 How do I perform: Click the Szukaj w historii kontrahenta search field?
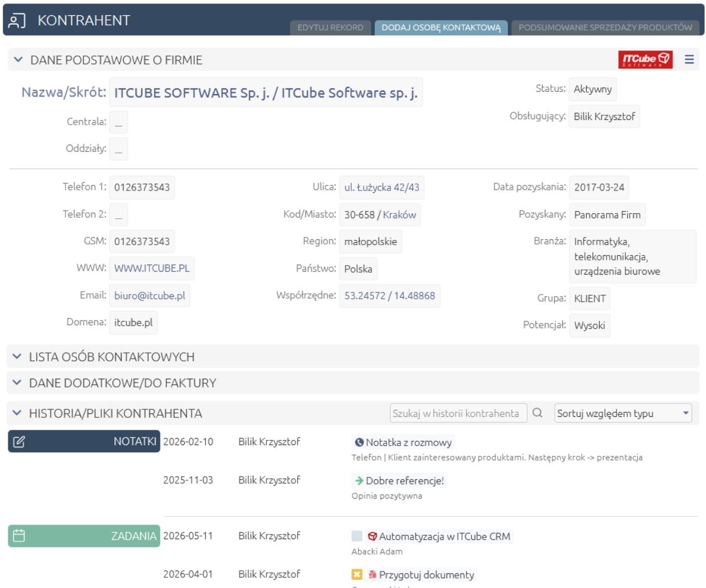tap(459, 413)
